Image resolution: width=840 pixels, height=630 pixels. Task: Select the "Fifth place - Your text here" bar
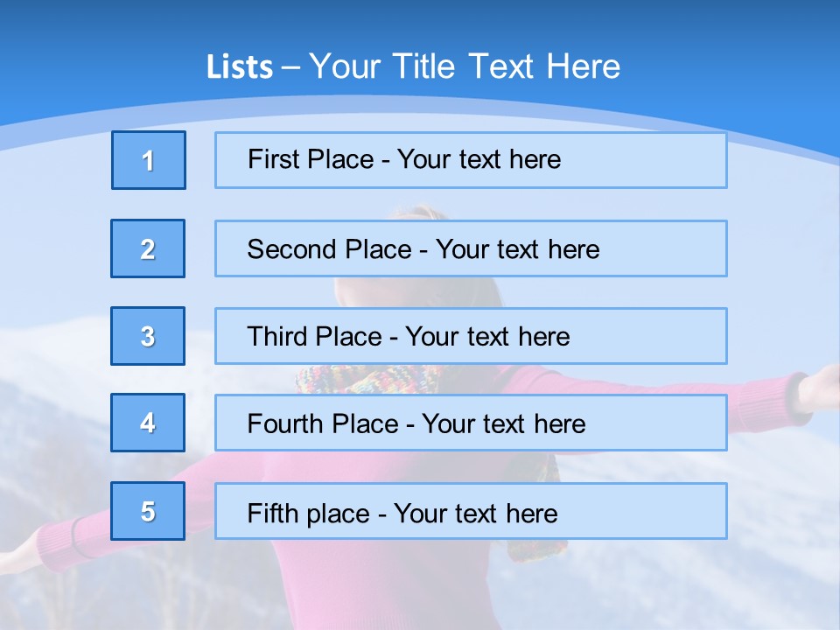coord(471,511)
